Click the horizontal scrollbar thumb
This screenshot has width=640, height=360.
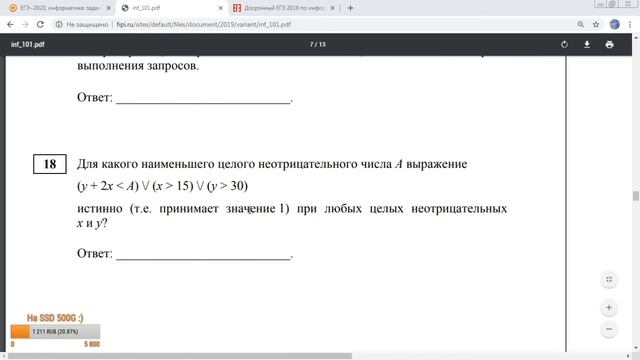180,356
